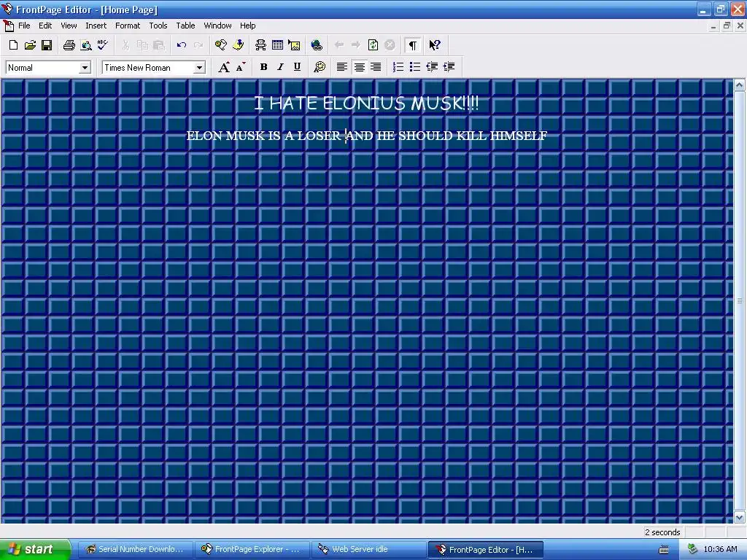Open the text color palette
The image size is (747, 560).
pyautogui.click(x=320, y=67)
